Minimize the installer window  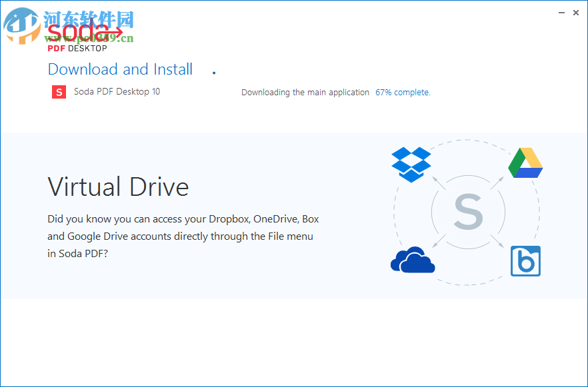point(561,13)
